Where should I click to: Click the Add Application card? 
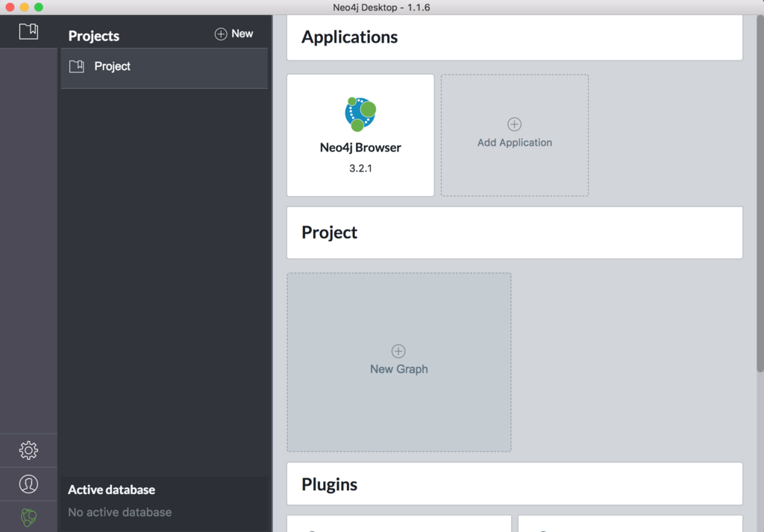(x=515, y=136)
